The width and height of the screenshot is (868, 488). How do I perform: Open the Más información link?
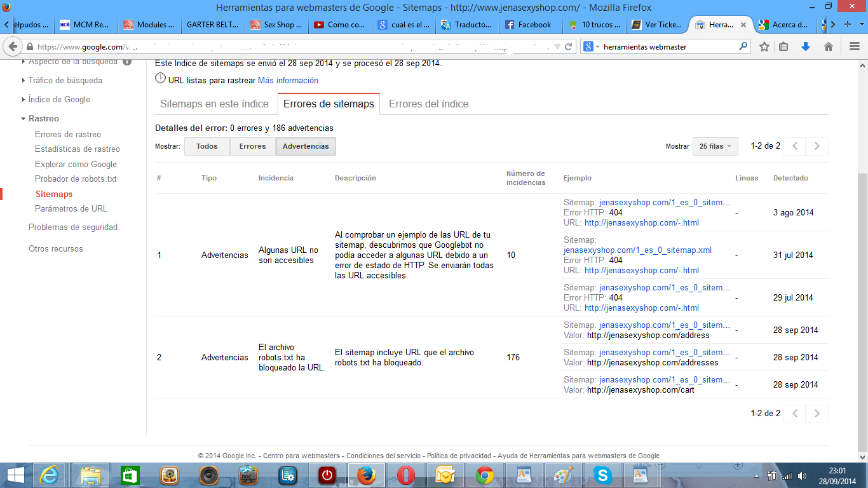point(288,80)
